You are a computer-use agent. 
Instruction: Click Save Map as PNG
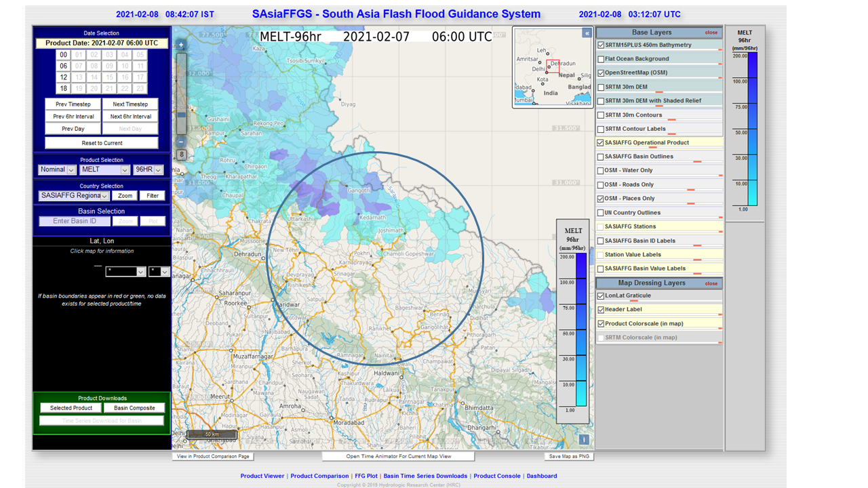point(568,456)
